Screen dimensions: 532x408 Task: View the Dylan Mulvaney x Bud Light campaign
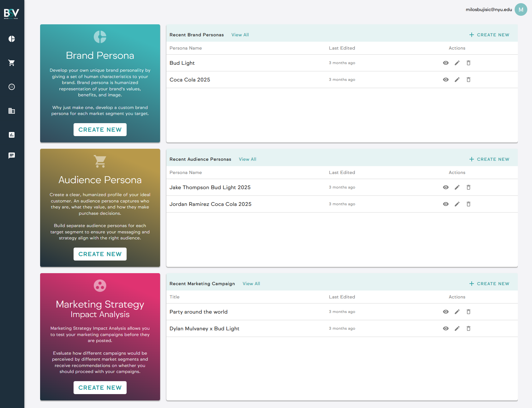click(x=445, y=328)
